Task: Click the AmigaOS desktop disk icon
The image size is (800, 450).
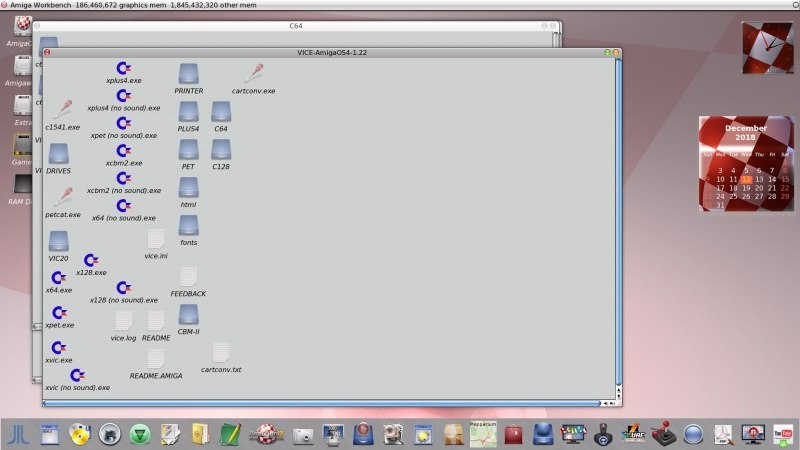Action: [x=22, y=27]
